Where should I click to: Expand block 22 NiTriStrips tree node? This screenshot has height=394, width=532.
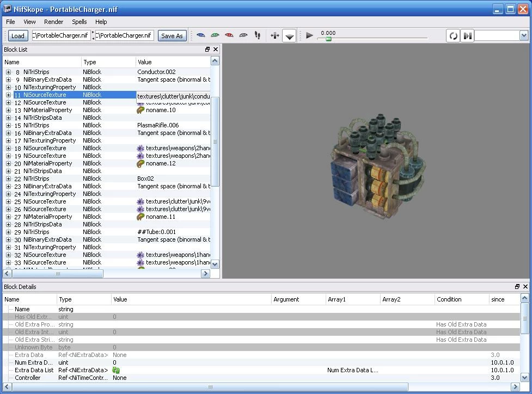[x=8, y=178]
